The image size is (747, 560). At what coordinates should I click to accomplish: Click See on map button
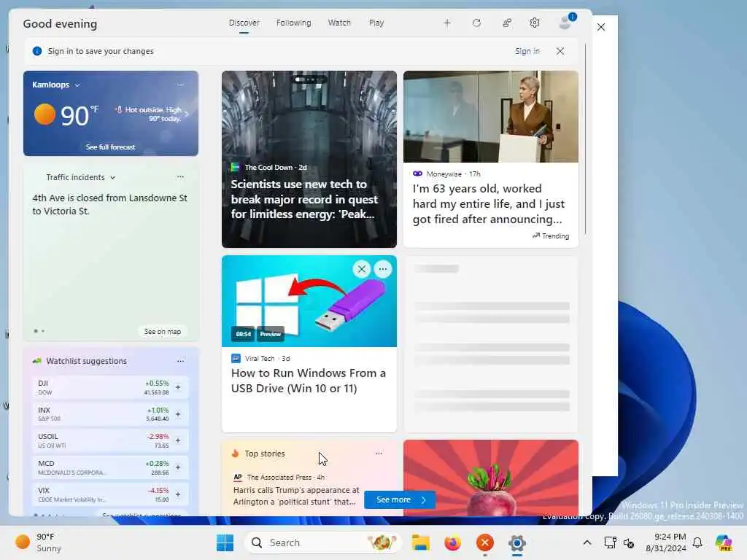pyautogui.click(x=163, y=332)
